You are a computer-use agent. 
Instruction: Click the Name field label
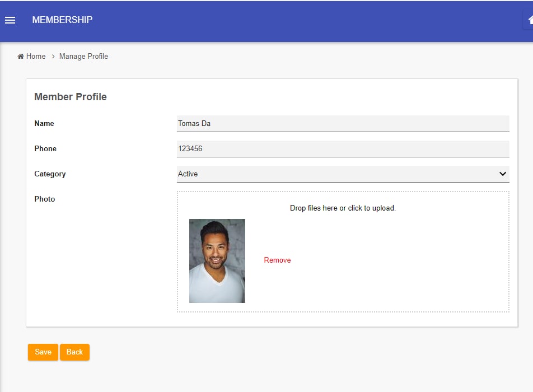tap(44, 123)
